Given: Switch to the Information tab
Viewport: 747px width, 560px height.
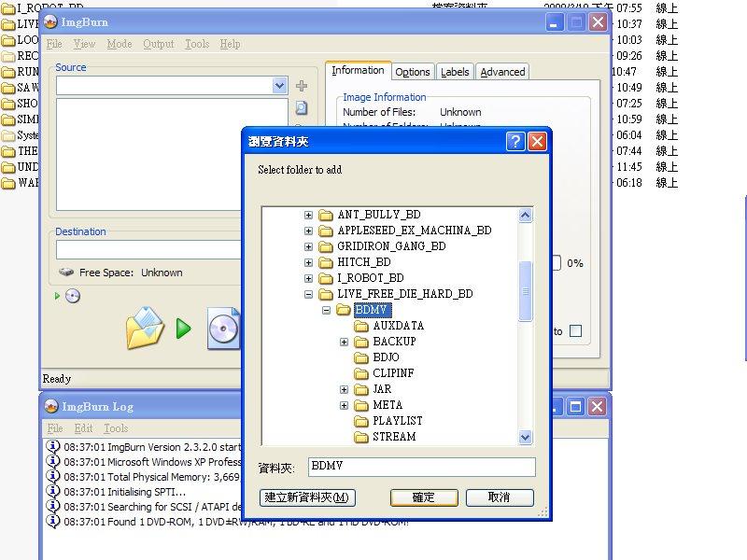Looking at the screenshot, I should (x=358, y=71).
